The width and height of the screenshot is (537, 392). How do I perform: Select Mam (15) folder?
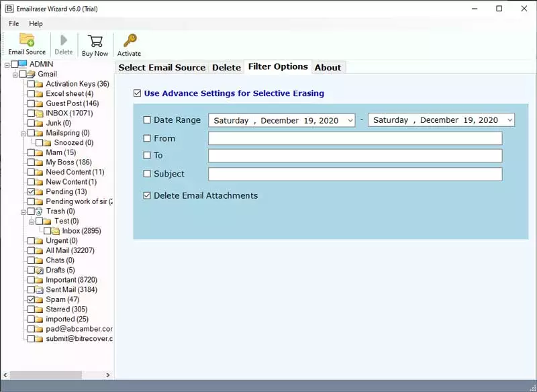[61, 152]
